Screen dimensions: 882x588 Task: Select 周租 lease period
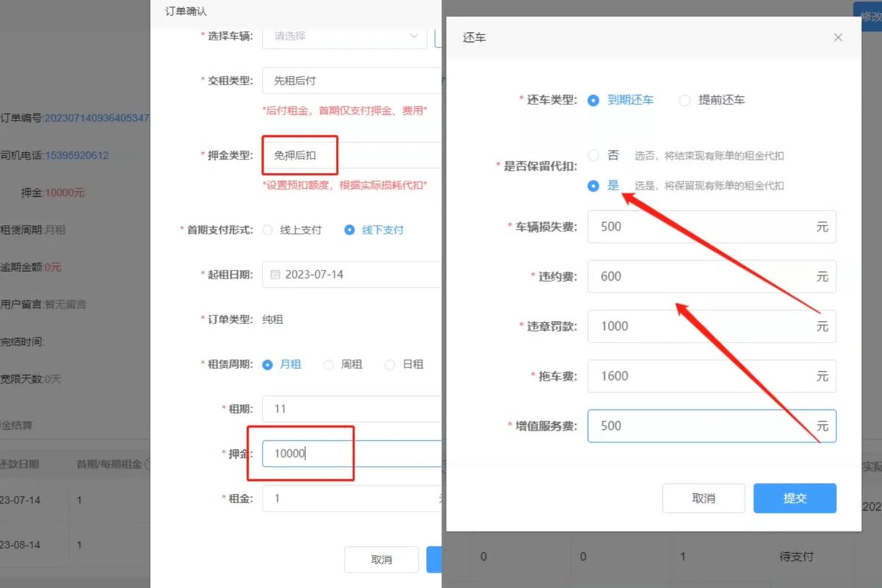[343, 365]
